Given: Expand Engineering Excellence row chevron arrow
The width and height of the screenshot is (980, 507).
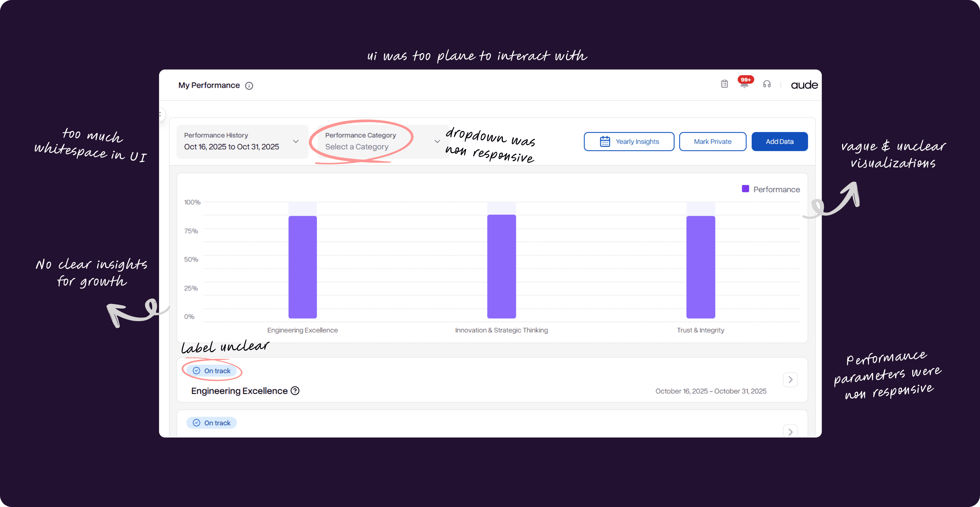Looking at the screenshot, I should [790, 379].
